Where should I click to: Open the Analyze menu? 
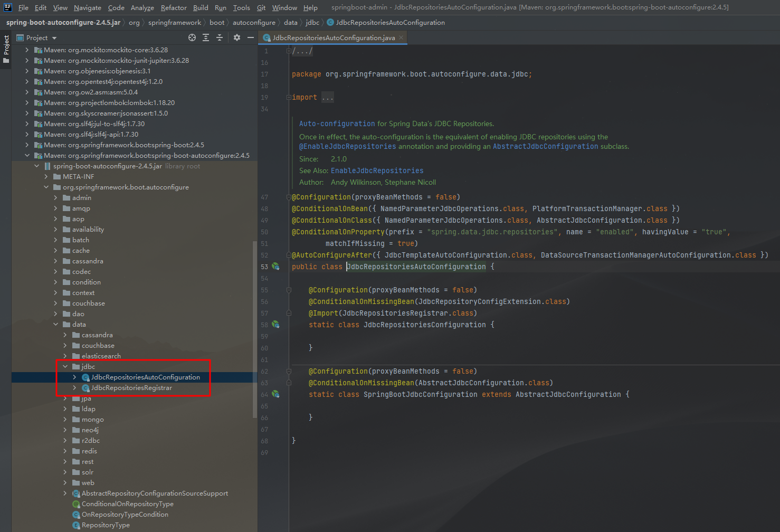pyautogui.click(x=142, y=7)
